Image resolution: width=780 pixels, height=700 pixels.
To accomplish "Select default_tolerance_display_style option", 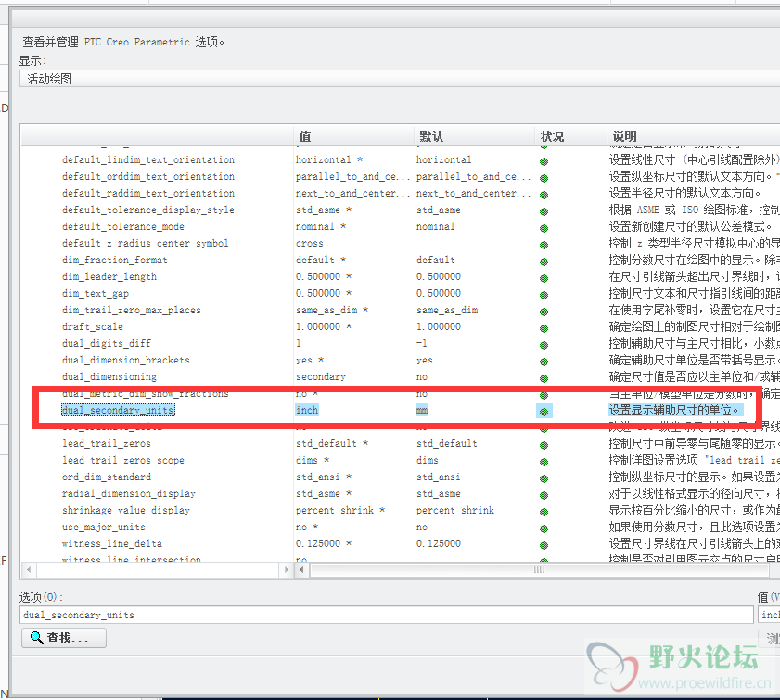I will point(148,210).
